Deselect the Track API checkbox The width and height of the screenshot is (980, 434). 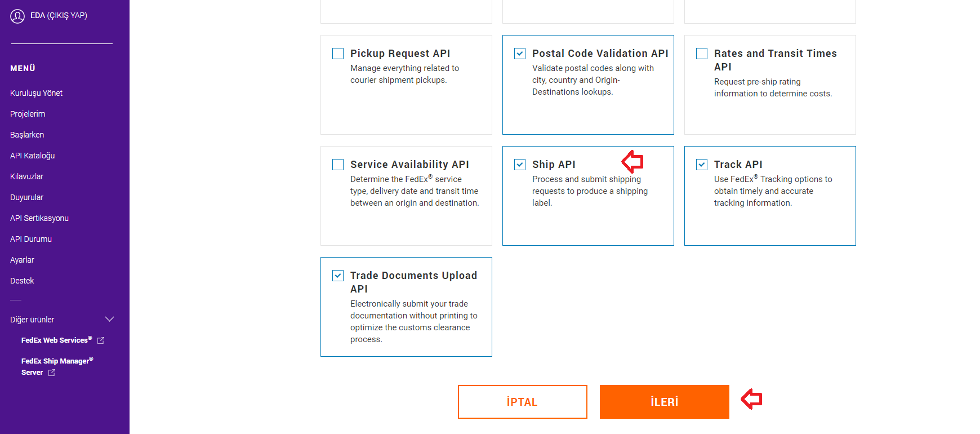tap(702, 165)
